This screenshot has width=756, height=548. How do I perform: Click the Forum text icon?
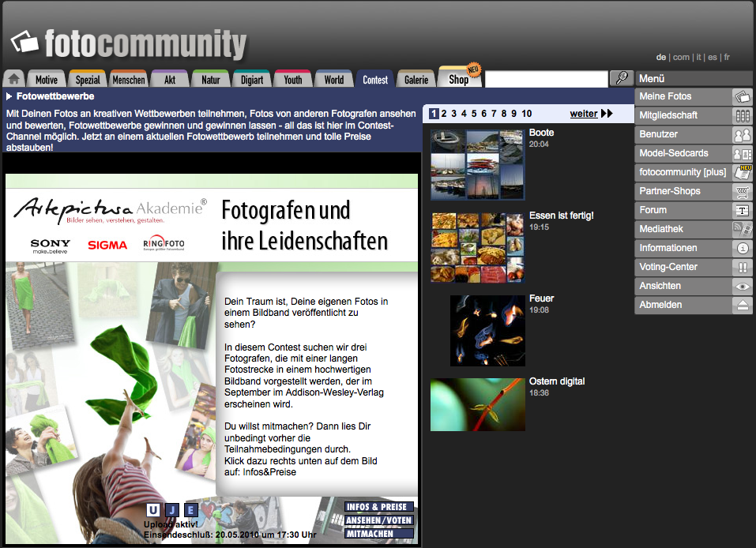point(742,210)
